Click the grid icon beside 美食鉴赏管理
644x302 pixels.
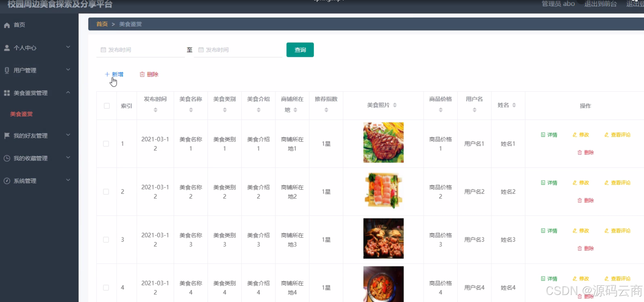click(7, 93)
